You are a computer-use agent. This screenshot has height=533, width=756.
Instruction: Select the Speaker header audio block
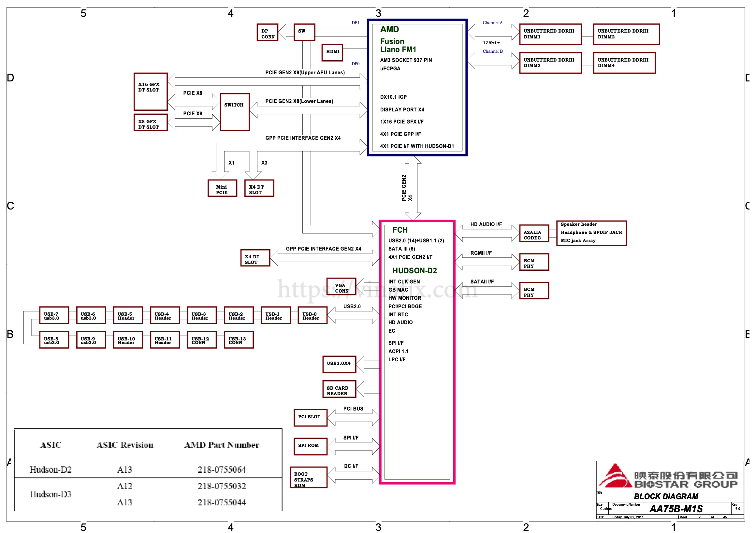tap(591, 233)
